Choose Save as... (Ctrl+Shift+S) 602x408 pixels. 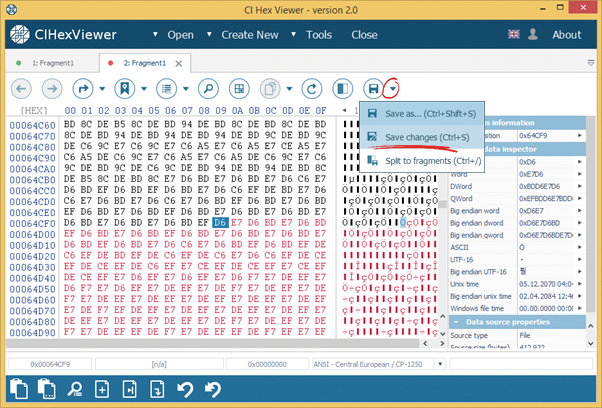click(x=422, y=114)
